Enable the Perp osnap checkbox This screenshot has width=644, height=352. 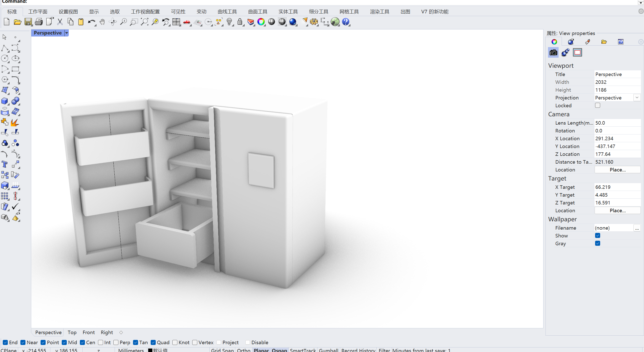[x=116, y=342]
